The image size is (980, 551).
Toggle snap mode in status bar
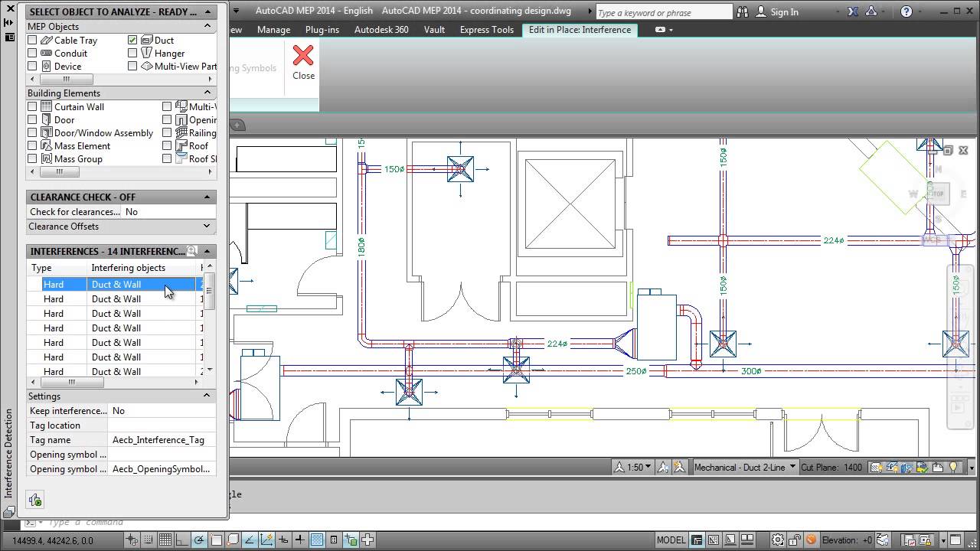point(148,540)
